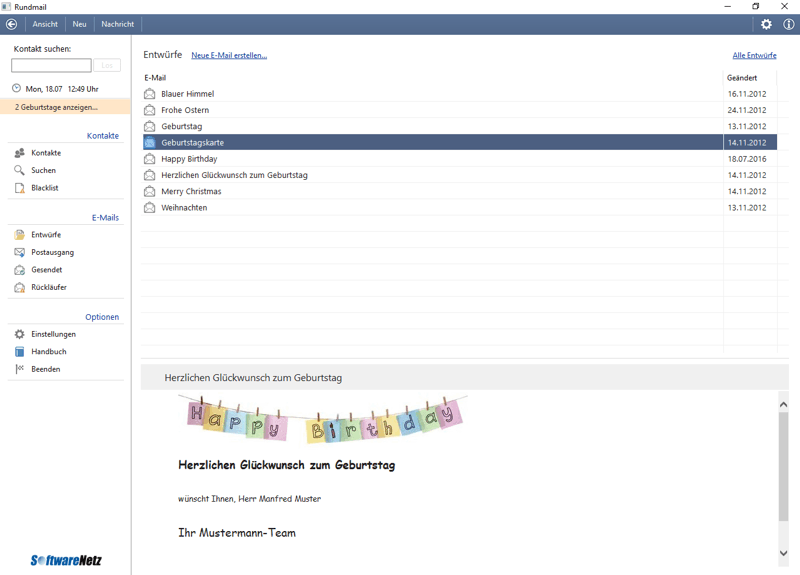
Task: Click Beenden to exit the app
Action: coord(45,369)
